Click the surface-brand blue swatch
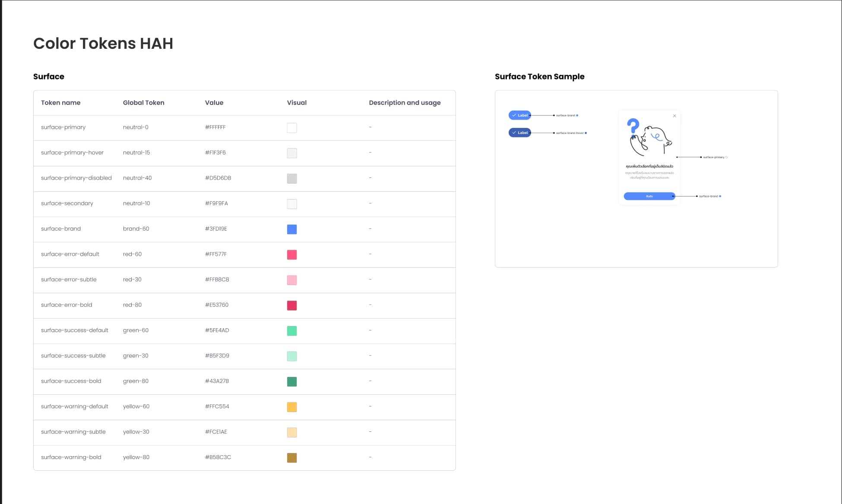 (x=292, y=229)
